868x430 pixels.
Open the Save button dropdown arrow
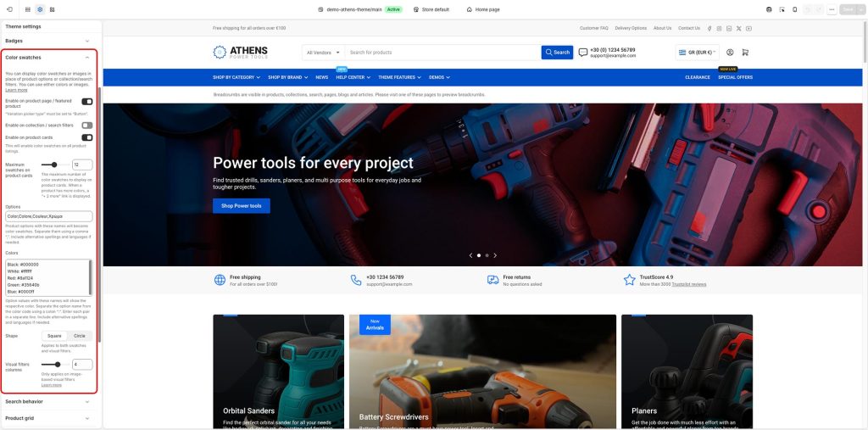pos(861,9)
